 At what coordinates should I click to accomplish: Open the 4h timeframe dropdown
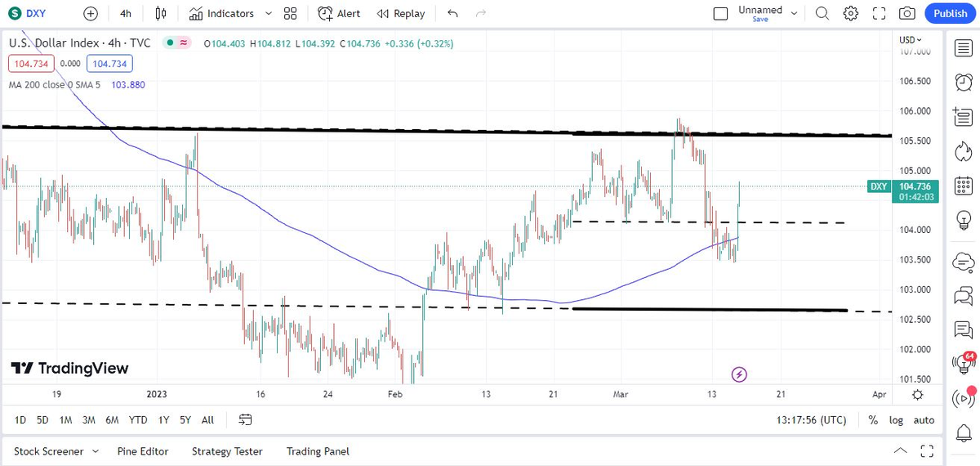click(x=126, y=13)
